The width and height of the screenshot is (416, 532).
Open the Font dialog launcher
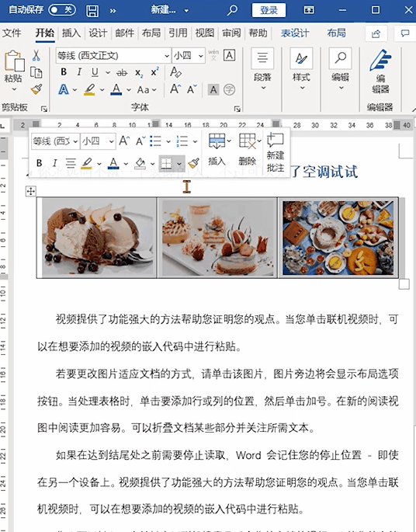click(237, 109)
